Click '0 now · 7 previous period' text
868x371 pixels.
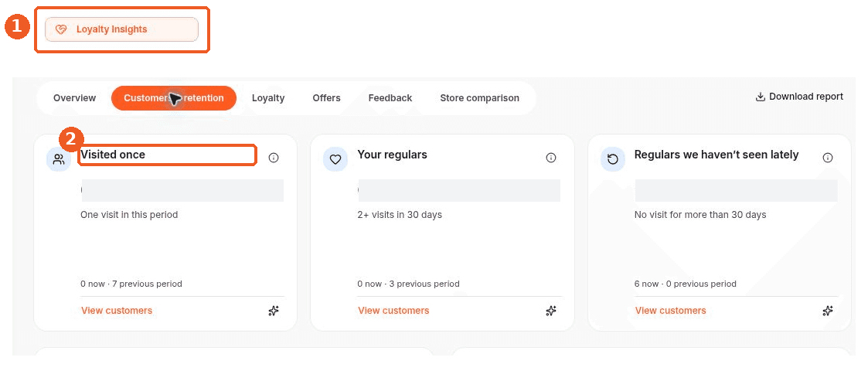[131, 284]
